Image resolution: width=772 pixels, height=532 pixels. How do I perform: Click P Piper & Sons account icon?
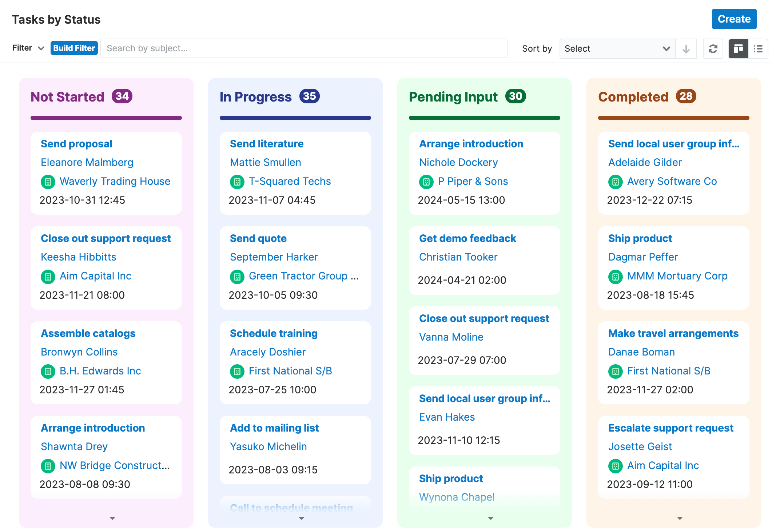[x=426, y=181]
